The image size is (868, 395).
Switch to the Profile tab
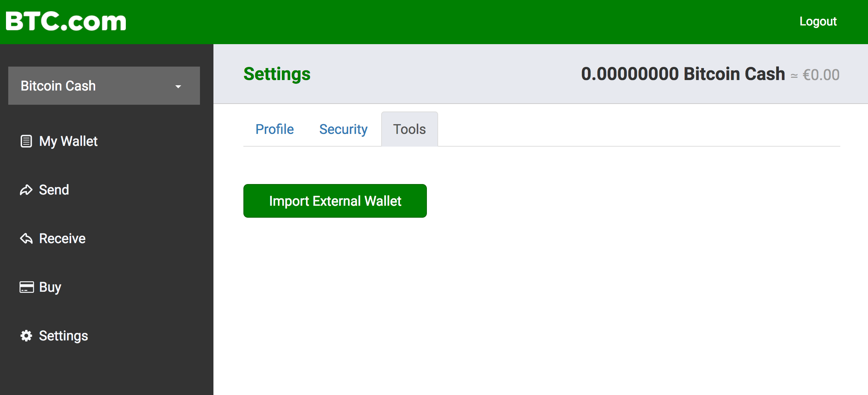(x=274, y=129)
